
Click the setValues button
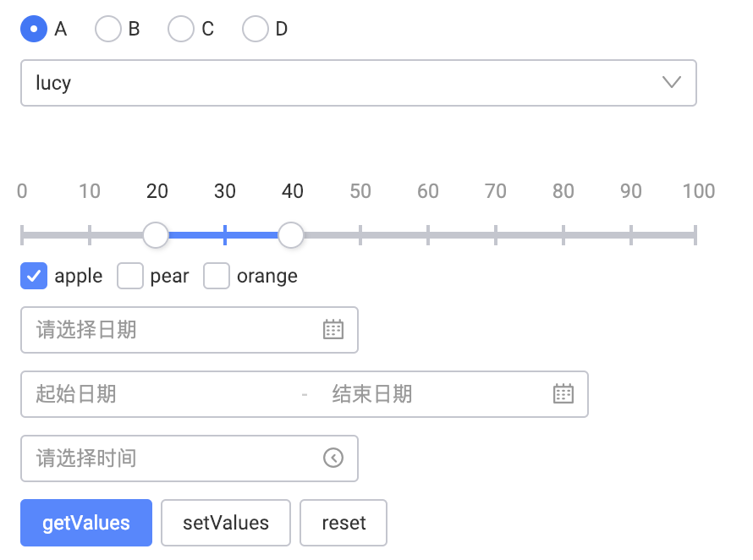point(226,523)
